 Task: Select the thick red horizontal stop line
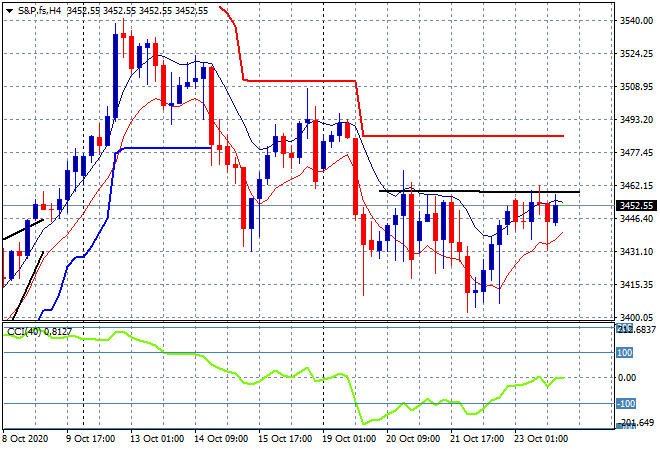point(463,136)
